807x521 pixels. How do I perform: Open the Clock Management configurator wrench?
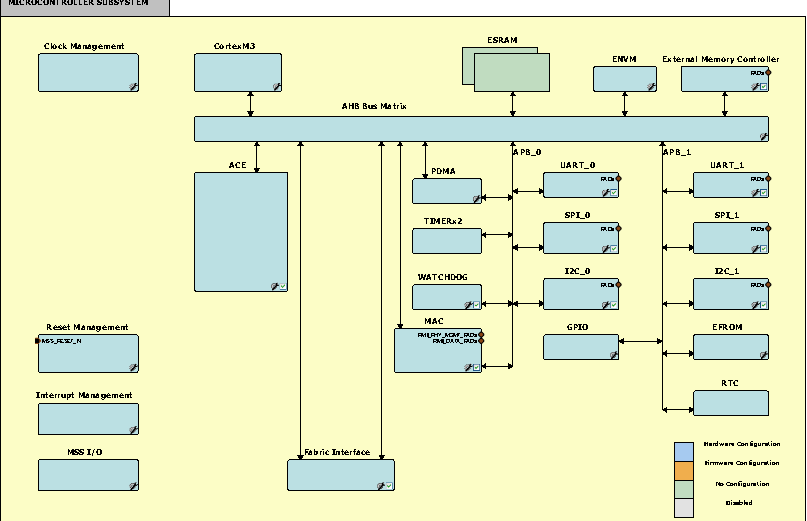[x=132, y=87]
